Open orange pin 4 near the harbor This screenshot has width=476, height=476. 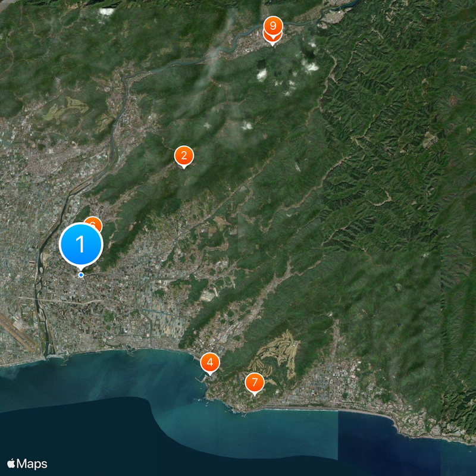click(x=209, y=362)
